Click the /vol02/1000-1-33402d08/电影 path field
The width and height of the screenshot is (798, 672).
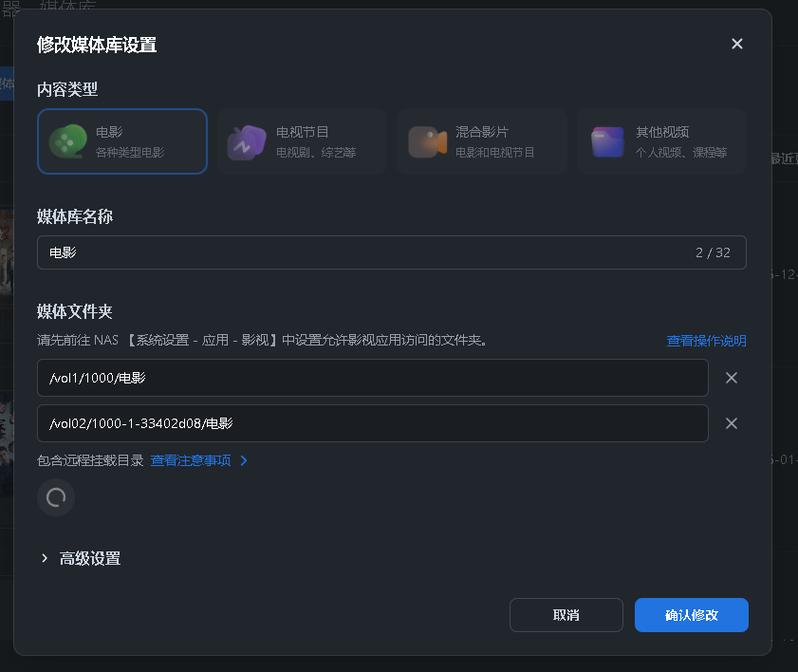click(373, 423)
